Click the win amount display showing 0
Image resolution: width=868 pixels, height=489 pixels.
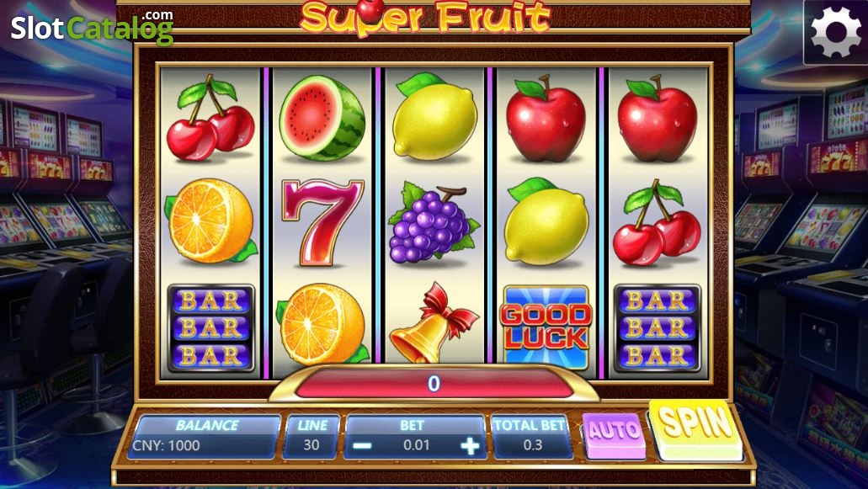pos(434,383)
